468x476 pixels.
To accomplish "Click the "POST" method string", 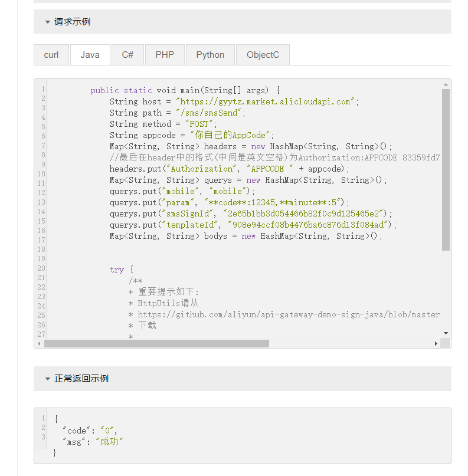I will pyautogui.click(x=199, y=124).
